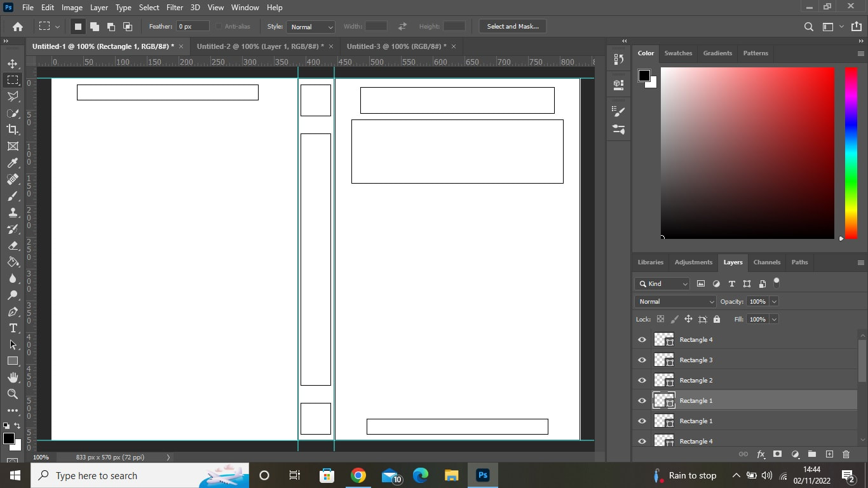Select the History Brush tool
868x488 pixels.
point(13,229)
